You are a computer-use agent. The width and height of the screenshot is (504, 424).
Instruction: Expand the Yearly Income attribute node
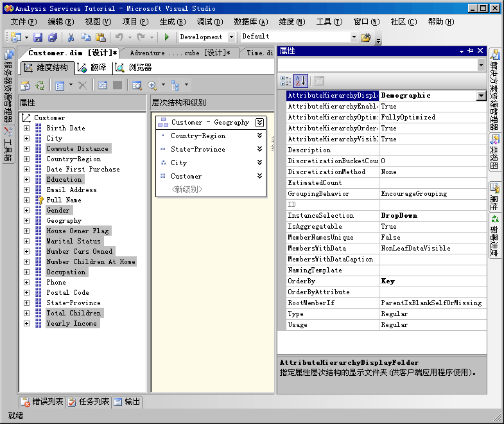click(27, 324)
